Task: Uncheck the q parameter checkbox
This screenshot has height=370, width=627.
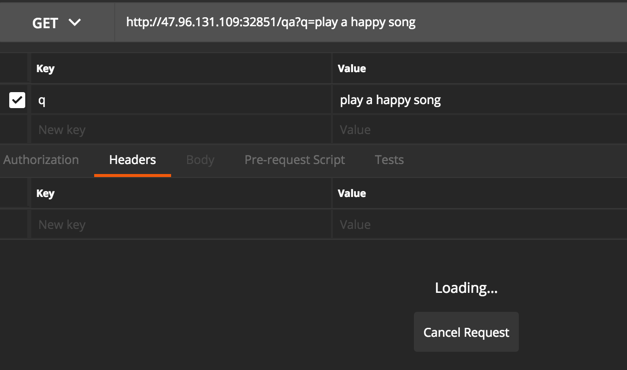Action: tap(17, 100)
